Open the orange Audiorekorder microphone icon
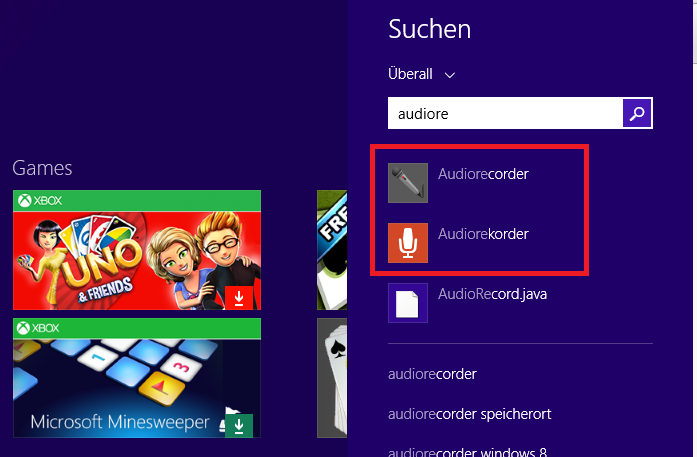Image resolution: width=697 pixels, height=457 pixels. 408,243
